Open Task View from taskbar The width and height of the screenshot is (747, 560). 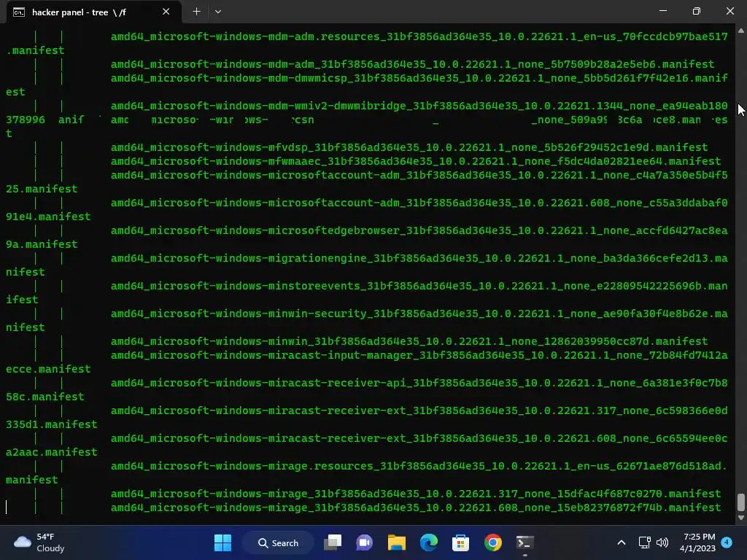tap(333, 542)
